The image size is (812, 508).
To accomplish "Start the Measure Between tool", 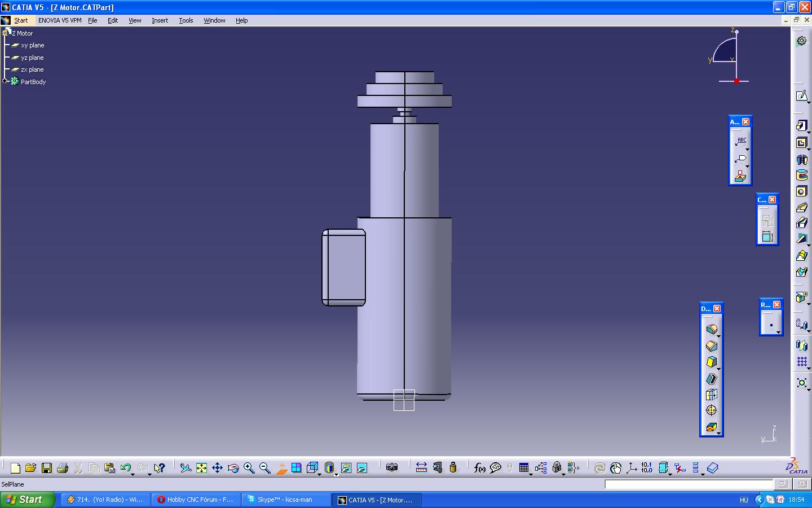I will 421,468.
